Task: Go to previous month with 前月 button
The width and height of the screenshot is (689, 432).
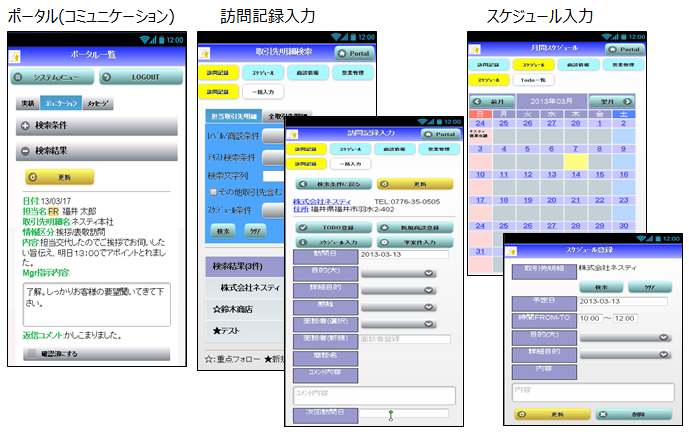Action: click(492, 102)
